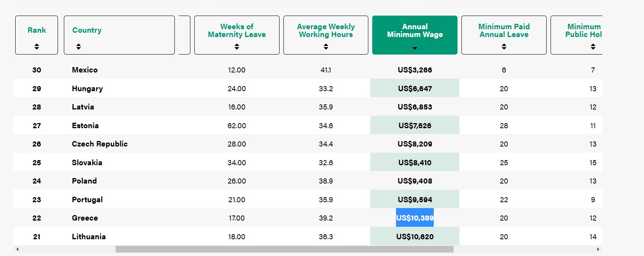Click 7 public holidays for Mexico
644x256 pixels.
coord(593,70)
